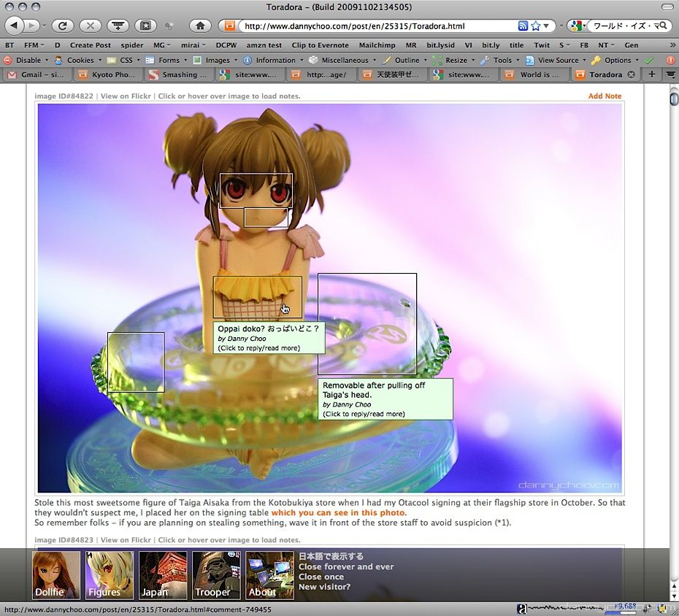679x616 pixels.
Task: Open the Miscellaneous dropdown menu
Action: pos(342,60)
